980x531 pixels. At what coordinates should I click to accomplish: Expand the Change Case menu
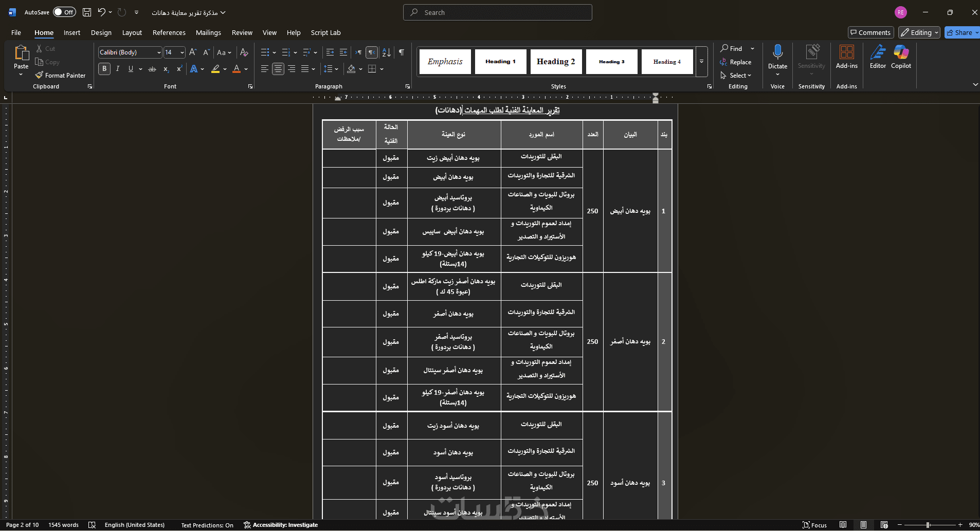pos(224,52)
